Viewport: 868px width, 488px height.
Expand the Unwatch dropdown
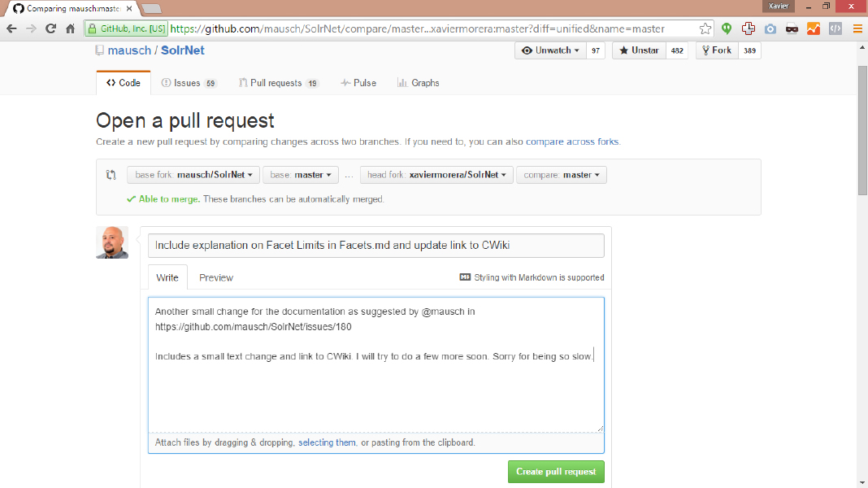[x=552, y=50]
